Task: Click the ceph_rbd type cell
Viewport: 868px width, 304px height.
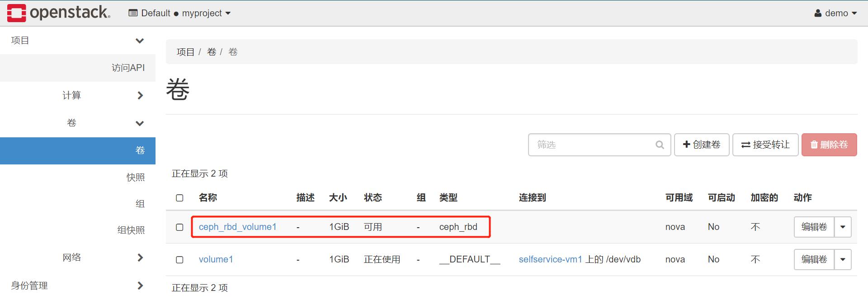Action: tap(458, 227)
